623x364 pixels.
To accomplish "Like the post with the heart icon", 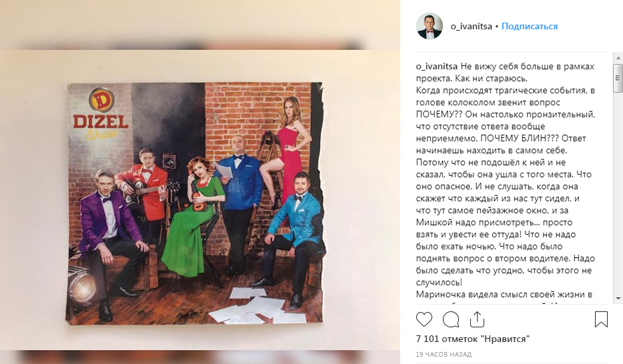I will (x=424, y=319).
